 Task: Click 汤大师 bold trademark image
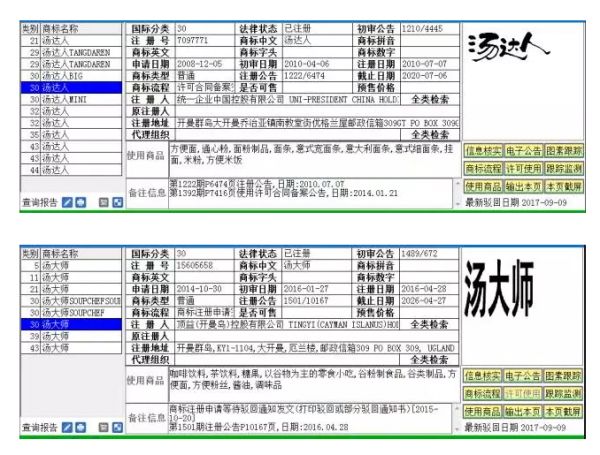[499, 288]
